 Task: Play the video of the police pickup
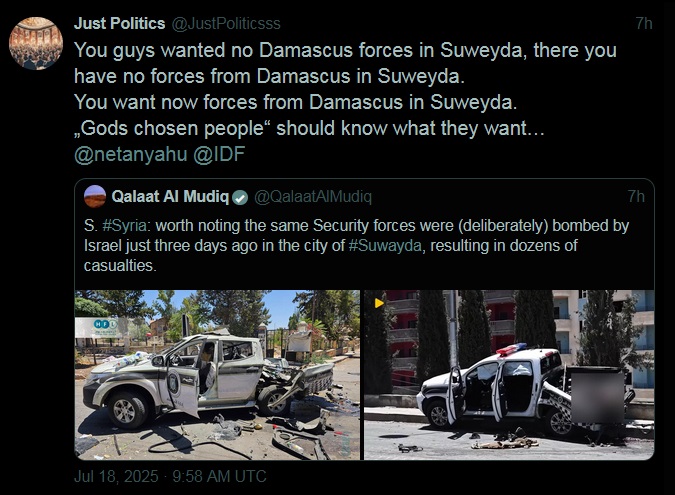[x=379, y=303]
